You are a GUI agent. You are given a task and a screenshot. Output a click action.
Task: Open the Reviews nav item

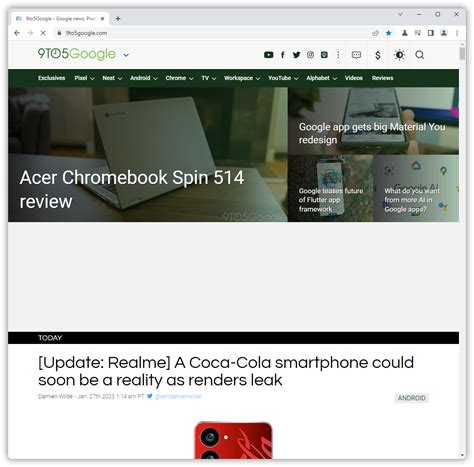pyautogui.click(x=382, y=78)
